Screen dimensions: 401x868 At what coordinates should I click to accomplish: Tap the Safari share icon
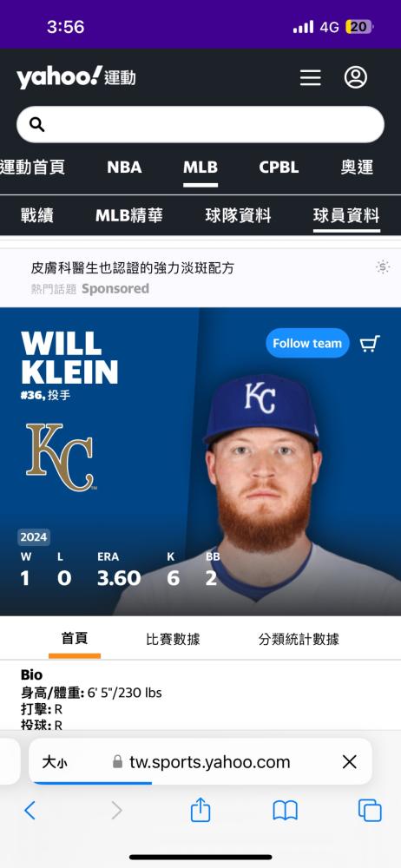coord(200,811)
